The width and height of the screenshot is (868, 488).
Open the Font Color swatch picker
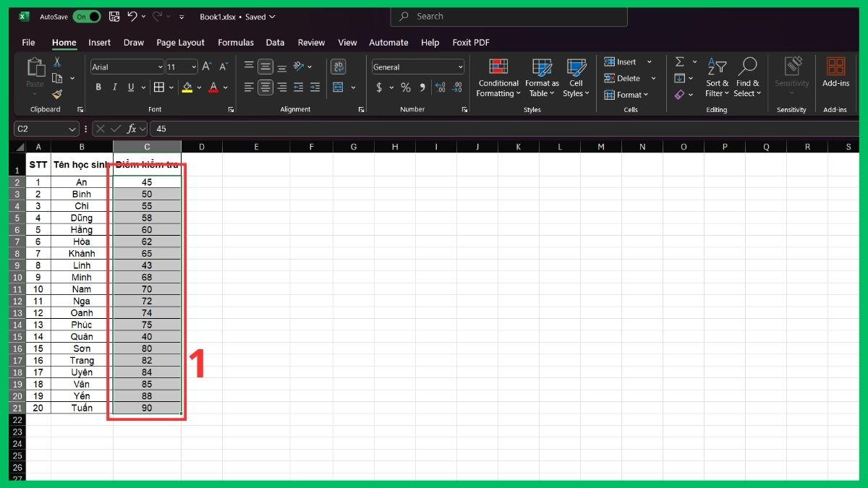click(x=213, y=87)
